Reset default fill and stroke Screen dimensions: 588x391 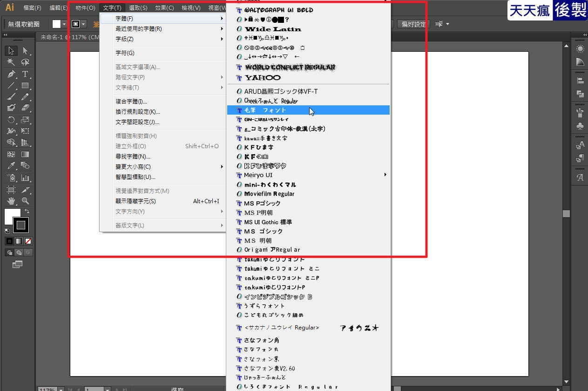[7, 230]
